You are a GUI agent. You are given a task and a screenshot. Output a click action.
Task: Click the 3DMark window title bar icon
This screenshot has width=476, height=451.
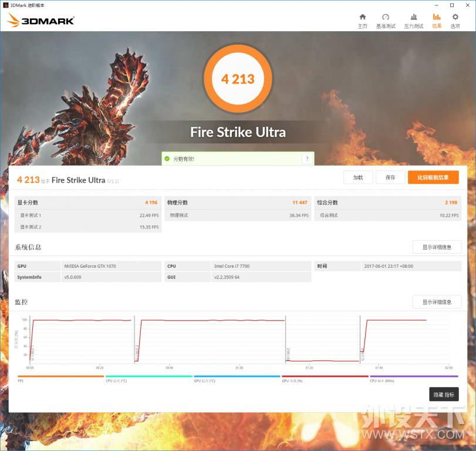[x=5, y=5]
